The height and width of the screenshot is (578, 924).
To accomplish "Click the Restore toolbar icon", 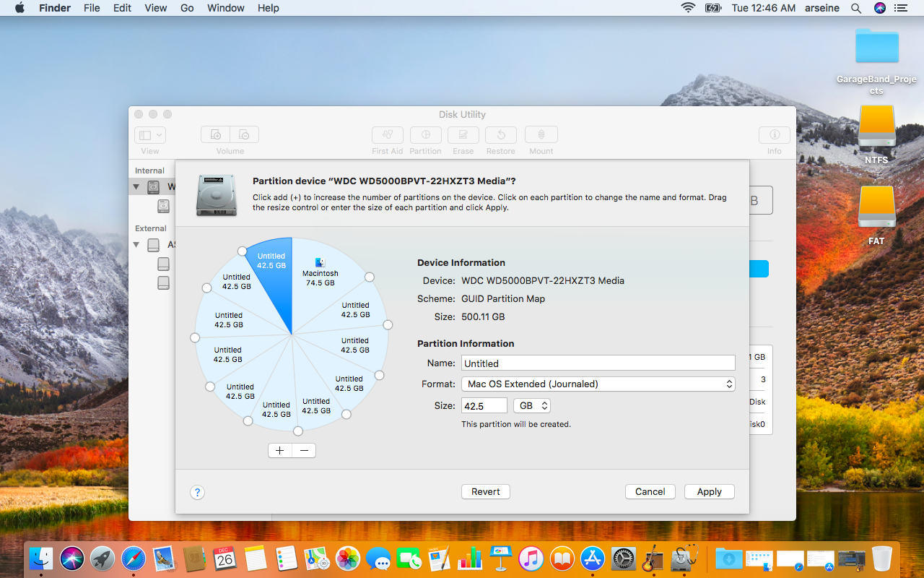I will coord(500,135).
